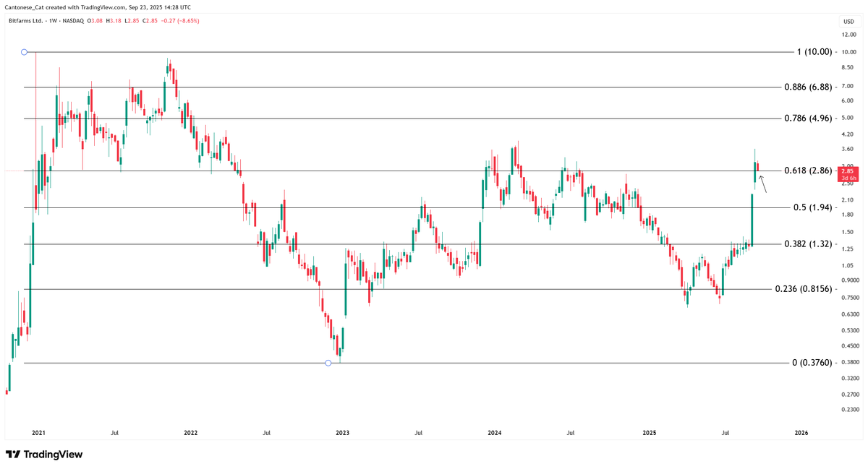Click the Fibonacci label '0.236 (0.8156)'
The width and height of the screenshot is (868, 469).
(x=805, y=289)
